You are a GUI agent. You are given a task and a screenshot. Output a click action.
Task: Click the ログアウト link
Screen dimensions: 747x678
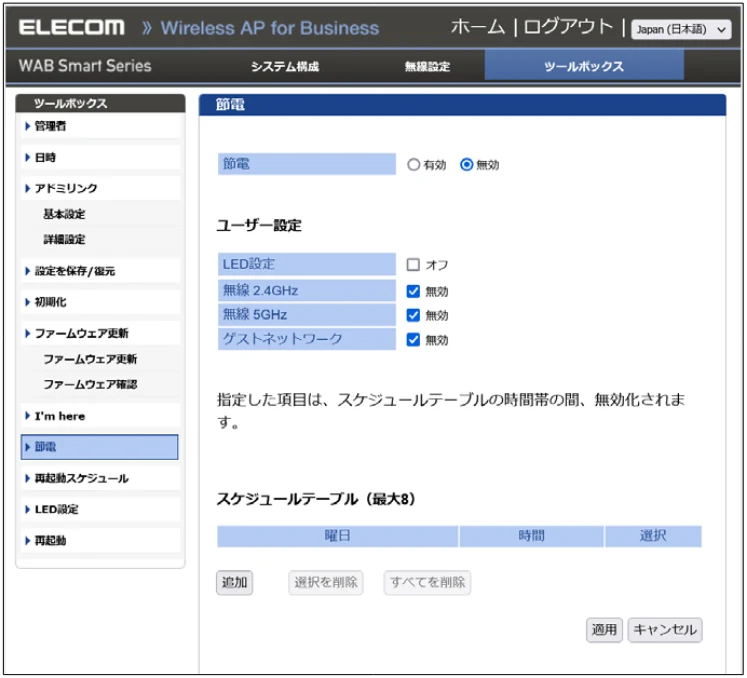tap(568, 27)
